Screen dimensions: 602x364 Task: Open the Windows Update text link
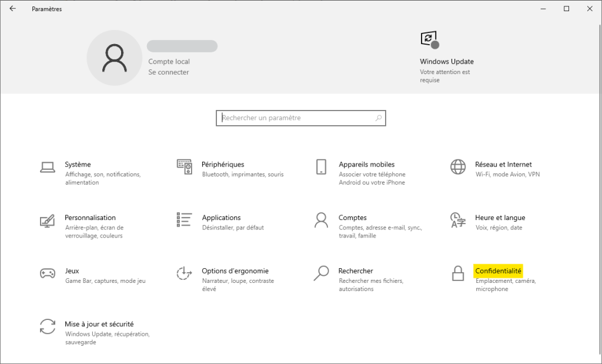tap(446, 62)
